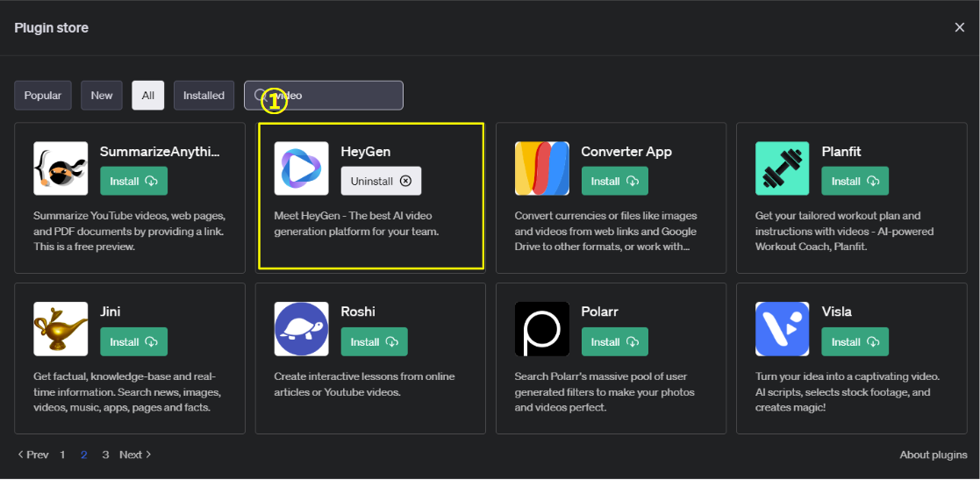Viewport: 980px width, 480px height.
Task: Select the All filter tab
Action: pyautogui.click(x=148, y=96)
